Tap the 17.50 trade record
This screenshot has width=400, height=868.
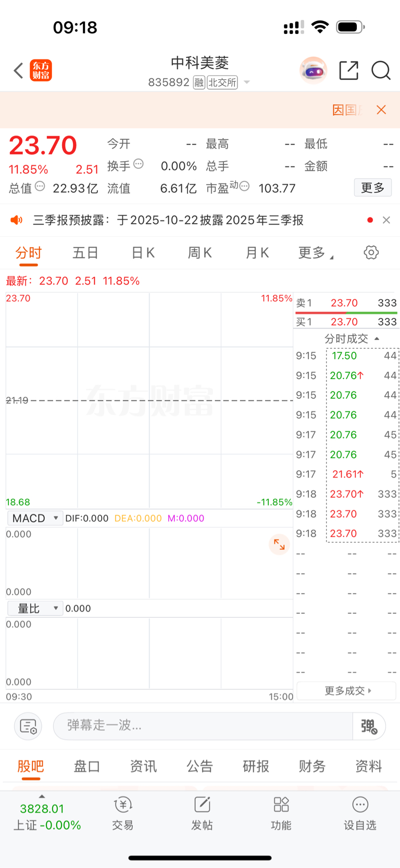pyautogui.click(x=346, y=356)
